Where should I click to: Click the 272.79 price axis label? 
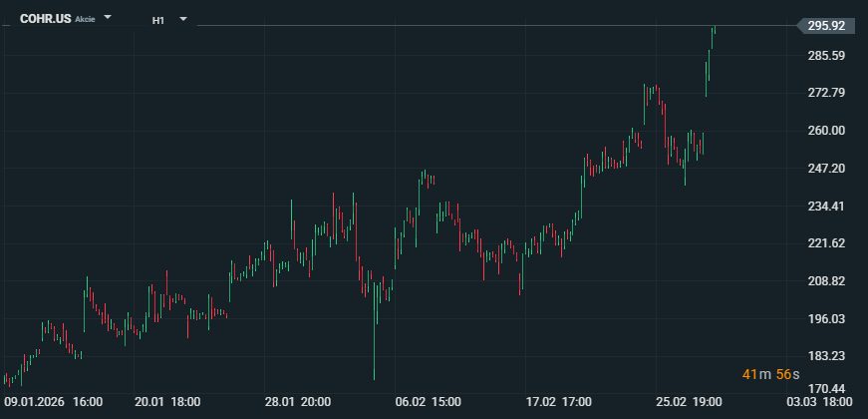coord(827,93)
